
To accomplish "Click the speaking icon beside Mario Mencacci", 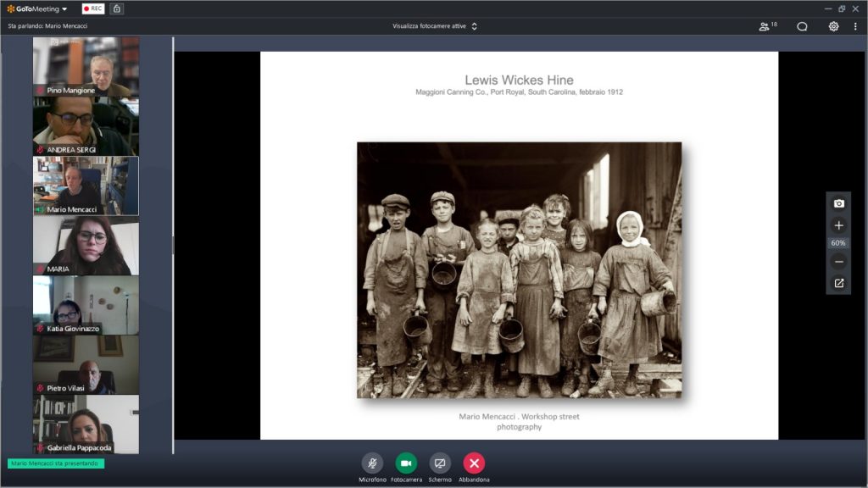I will (x=40, y=209).
